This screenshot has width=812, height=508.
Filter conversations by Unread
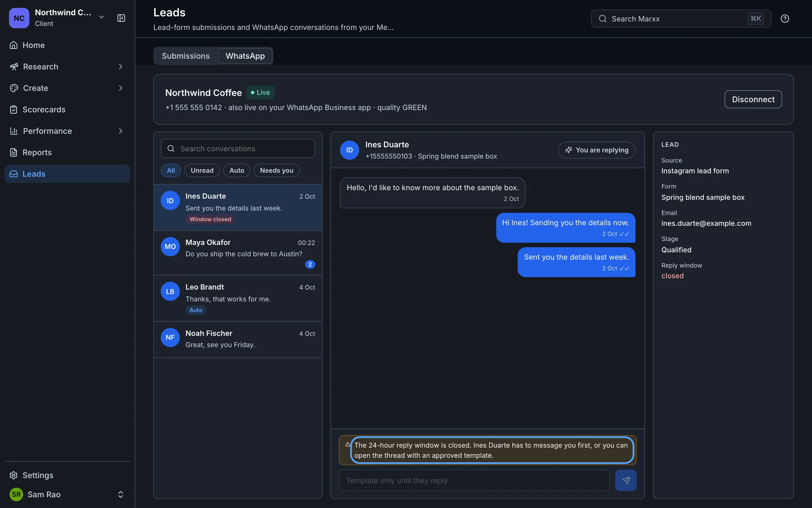202,170
